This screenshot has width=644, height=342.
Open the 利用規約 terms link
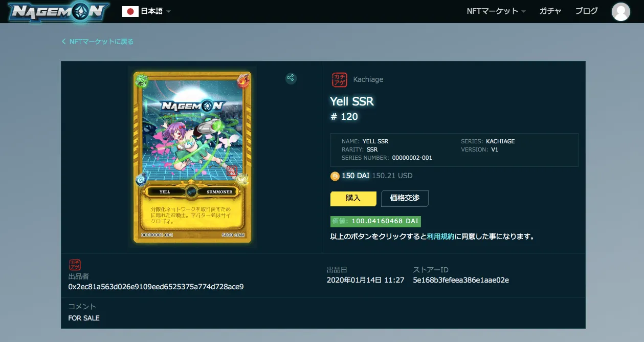click(440, 237)
